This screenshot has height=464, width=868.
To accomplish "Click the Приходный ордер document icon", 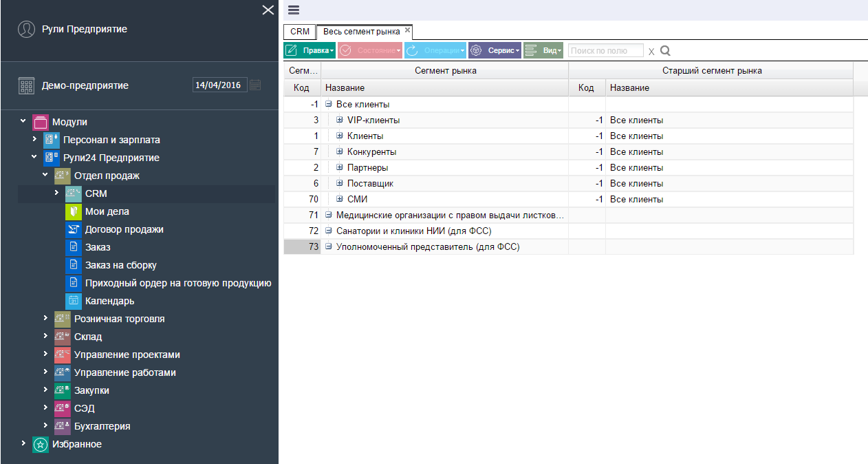I will [x=74, y=283].
